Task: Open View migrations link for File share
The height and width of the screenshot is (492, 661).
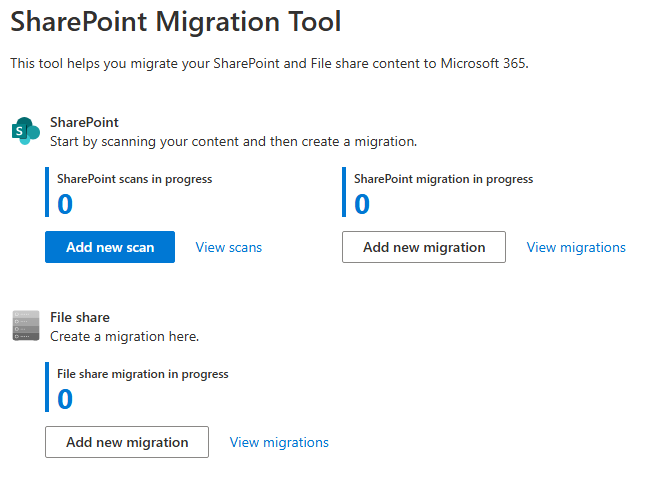Action: click(x=279, y=442)
